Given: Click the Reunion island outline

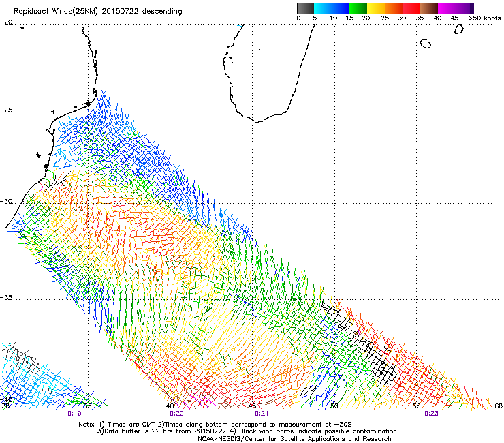Looking at the screenshot, I should click(425, 44).
